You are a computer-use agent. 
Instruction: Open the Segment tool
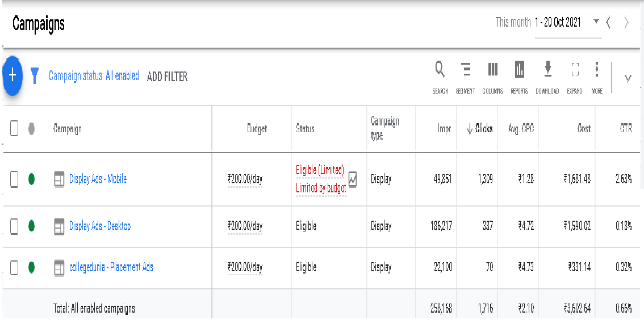[466, 70]
